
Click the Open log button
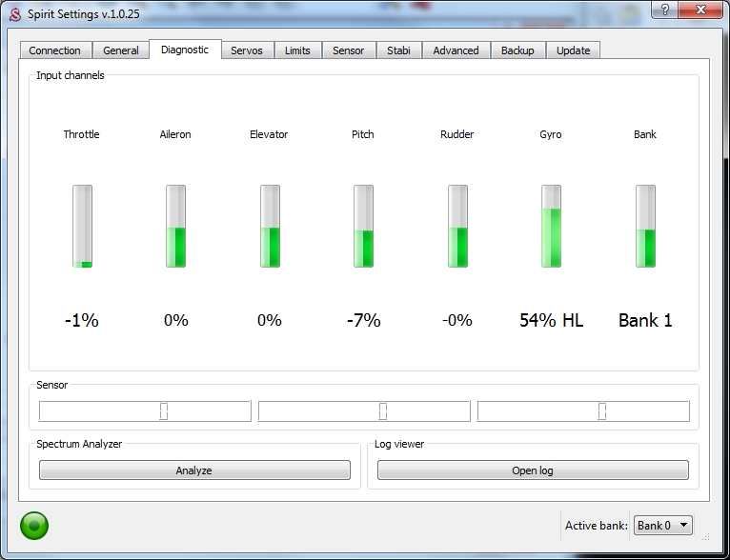(x=532, y=470)
